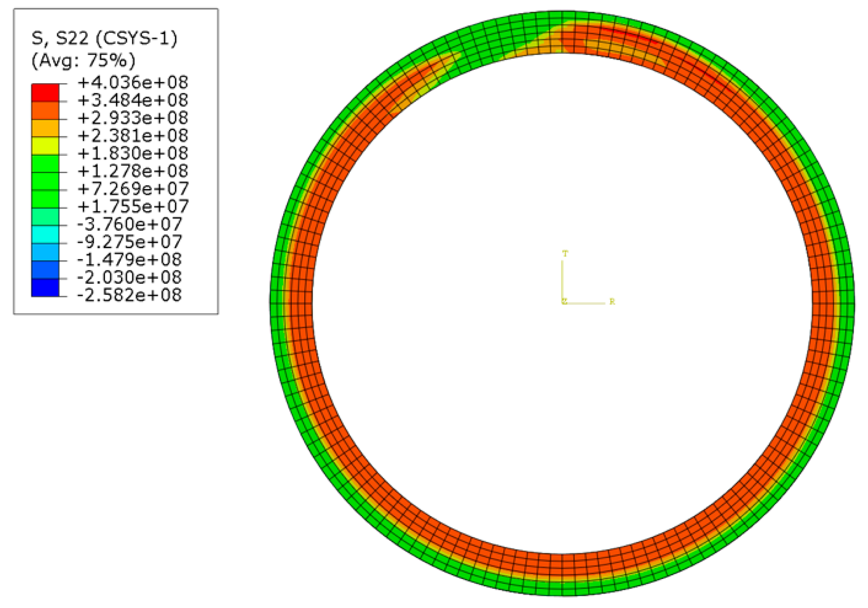Select the minimum value -2.582e+08 in legend
This screenshot has height=608, width=868.
tap(130, 295)
